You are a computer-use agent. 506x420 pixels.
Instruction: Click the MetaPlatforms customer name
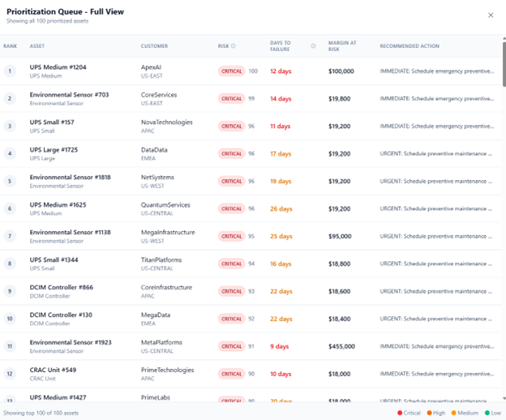[x=162, y=342]
